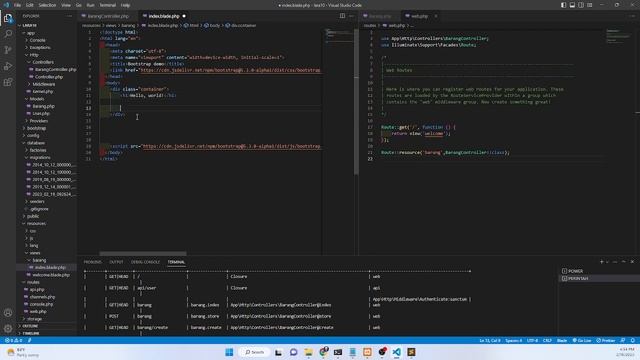Open File Explorer from the taskbar
The width and height of the screenshot is (640, 360).
(x=308, y=352)
